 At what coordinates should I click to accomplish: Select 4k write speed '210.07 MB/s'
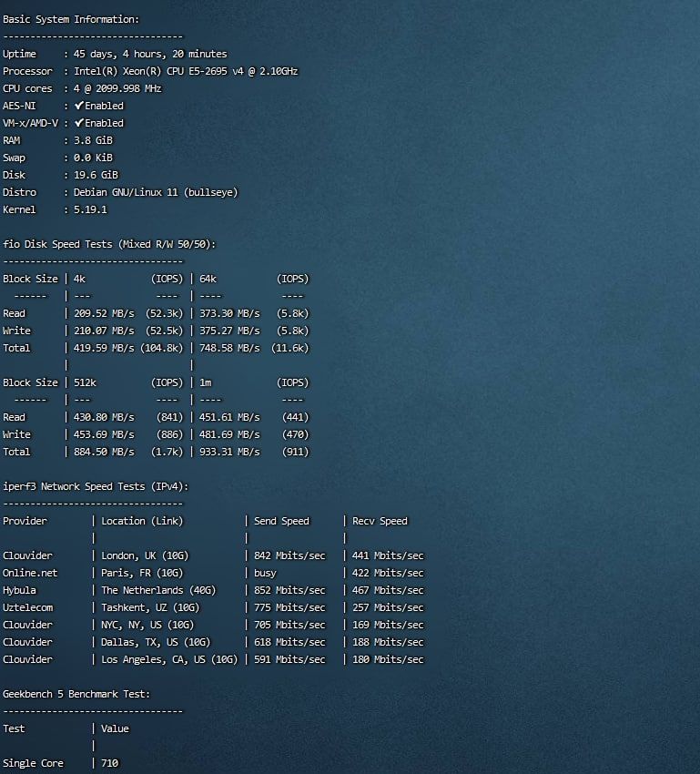click(x=104, y=331)
